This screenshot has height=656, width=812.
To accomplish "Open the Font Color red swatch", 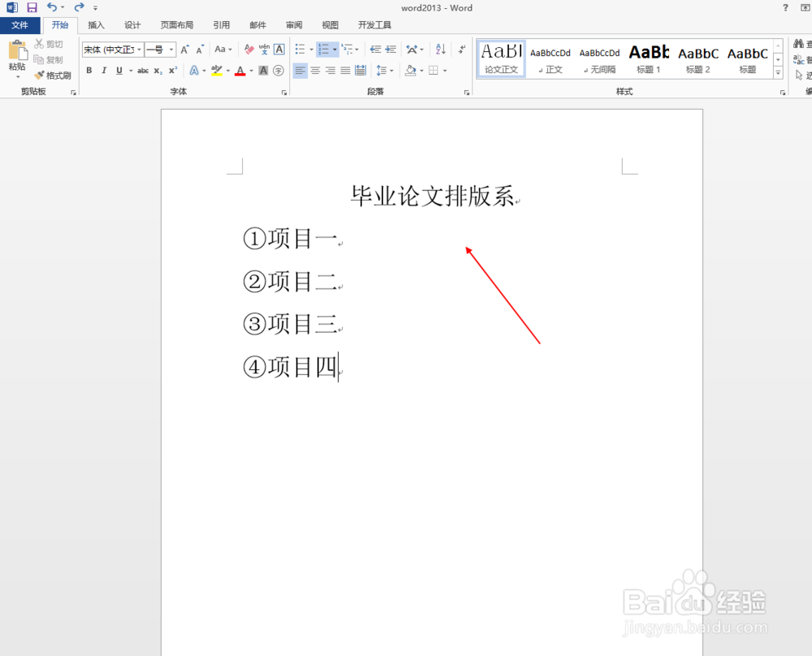I will coord(240,71).
